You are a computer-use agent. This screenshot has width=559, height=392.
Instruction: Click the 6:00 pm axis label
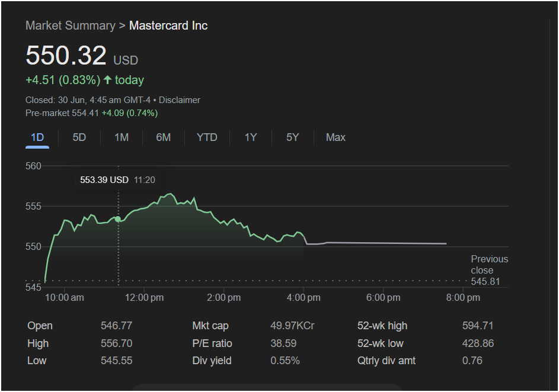pyautogui.click(x=384, y=298)
